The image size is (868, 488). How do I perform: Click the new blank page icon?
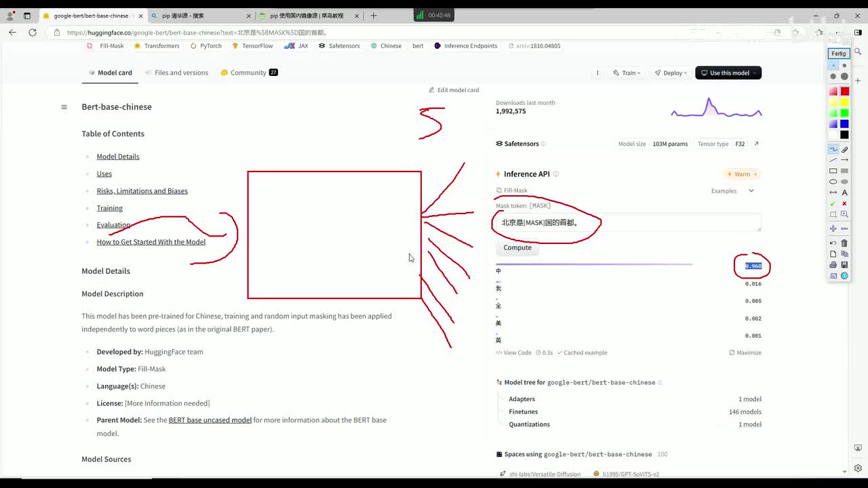(x=833, y=254)
